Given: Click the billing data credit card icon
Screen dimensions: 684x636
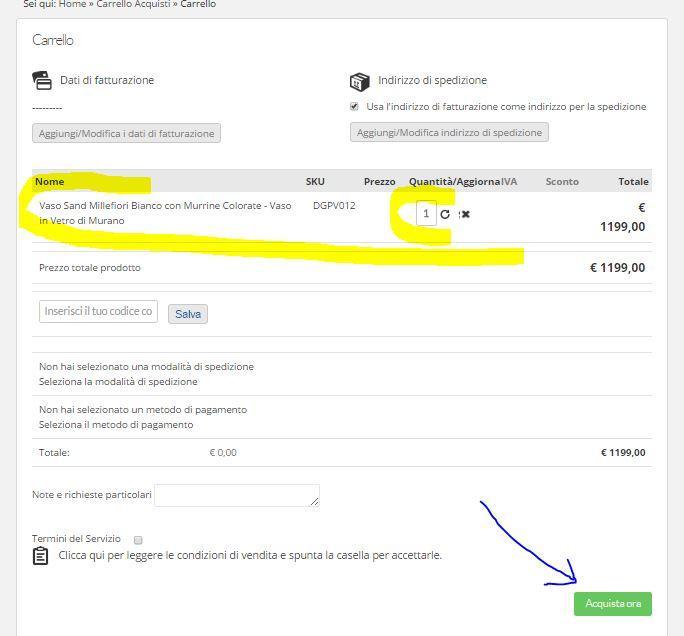Looking at the screenshot, I should point(42,81).
